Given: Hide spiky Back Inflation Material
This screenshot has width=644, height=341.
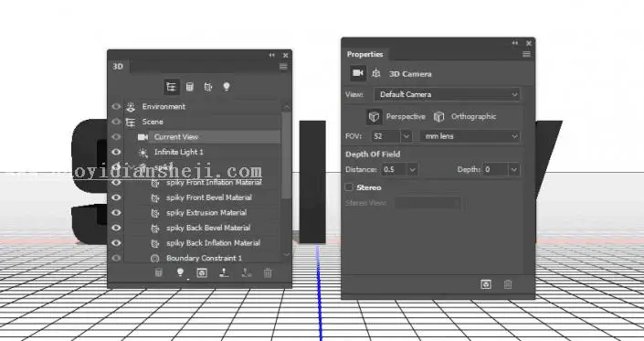Looking at the screenshot, I should coord(116,243).
